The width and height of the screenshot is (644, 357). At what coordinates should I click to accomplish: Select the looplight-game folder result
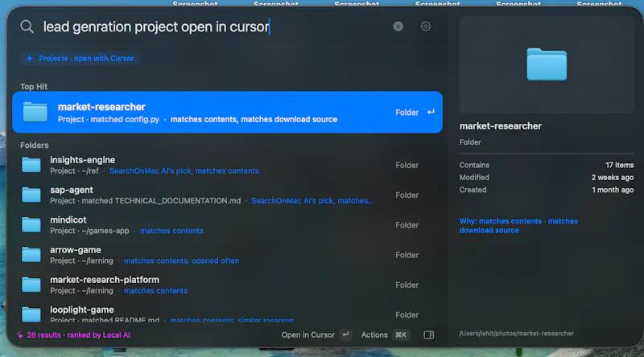point(227,314)
